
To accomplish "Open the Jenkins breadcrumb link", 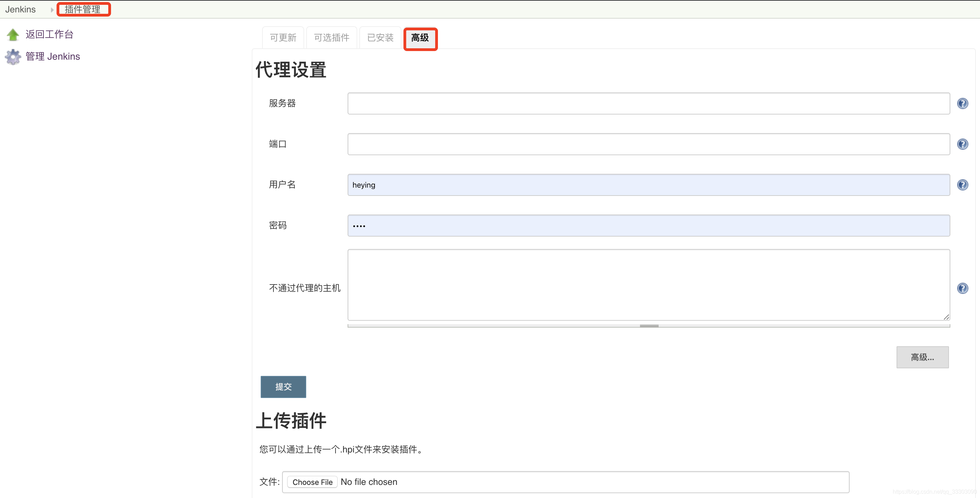I will coord(21,10).
